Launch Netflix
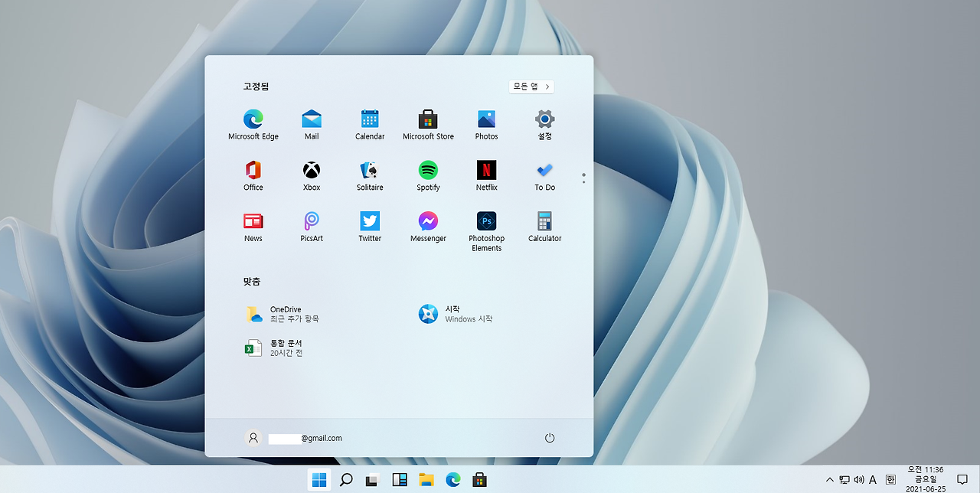 click(x=486, y=176)
